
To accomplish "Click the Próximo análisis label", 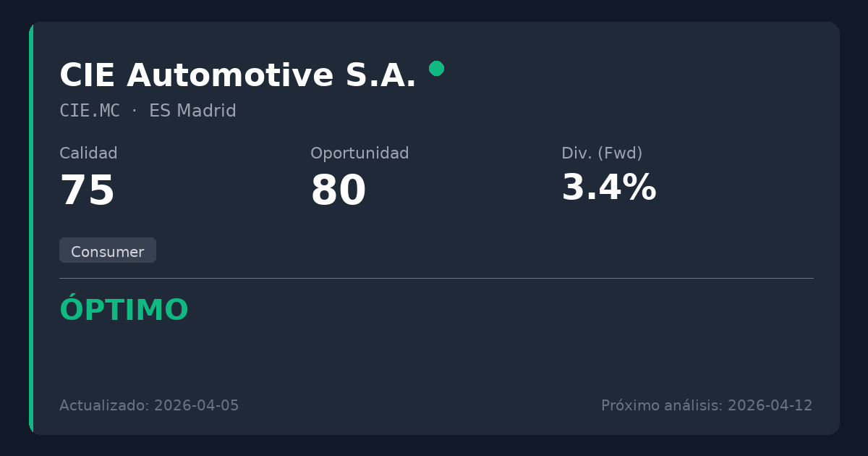I will coord(662,406).
